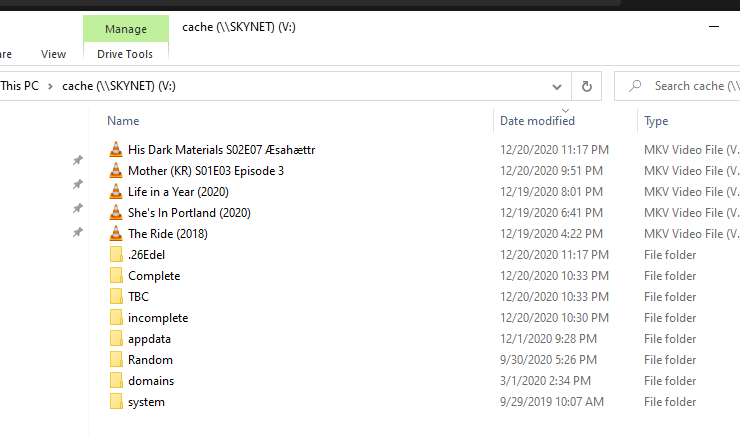Click the topmost pin icon in the sidebar
This screenshot has width=740, height=436.
click(x=78, y=160)
